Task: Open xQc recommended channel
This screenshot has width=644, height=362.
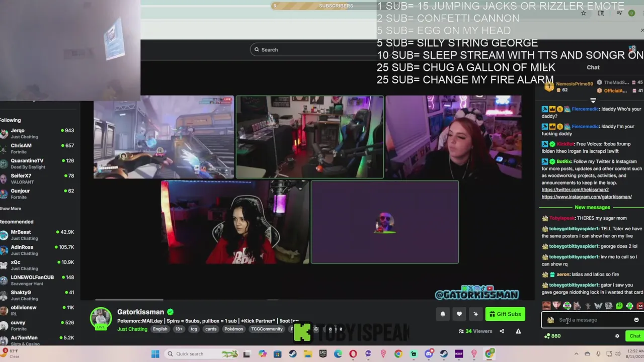Action: [38, 265]
